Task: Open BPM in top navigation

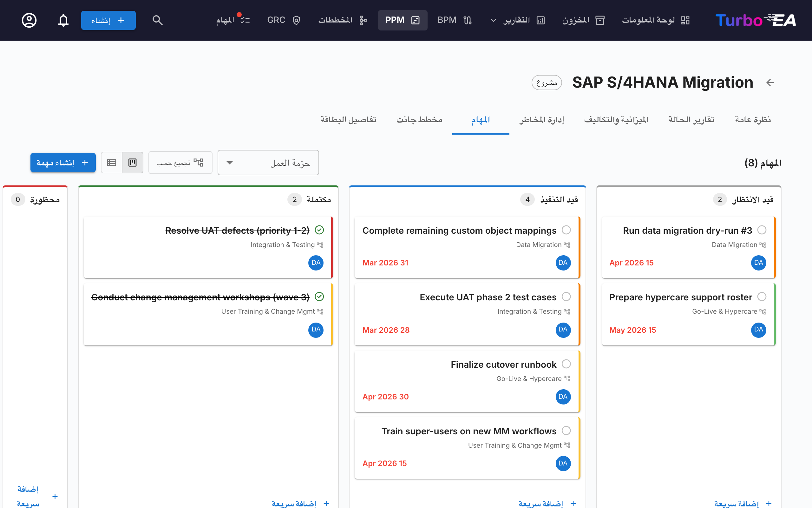Action: tap(455, 20)
